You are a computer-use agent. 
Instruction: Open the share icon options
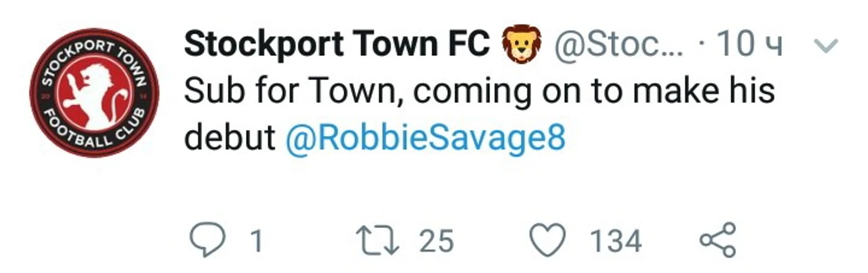pyautogui.click(x=718, y=240)
